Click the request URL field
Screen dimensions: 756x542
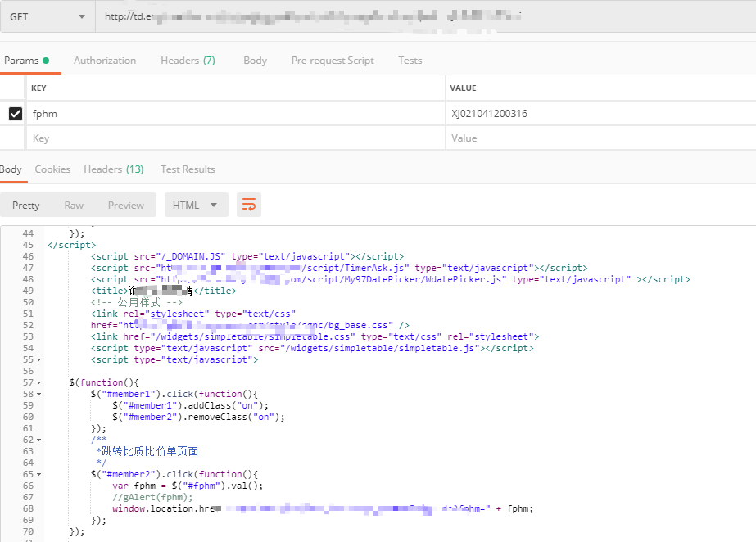click(426, 17)
